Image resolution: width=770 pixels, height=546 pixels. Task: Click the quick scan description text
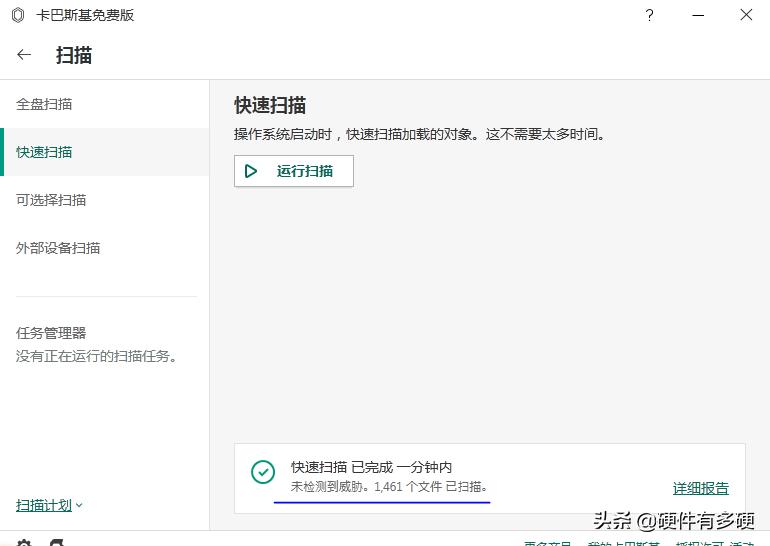pos(420,134)
